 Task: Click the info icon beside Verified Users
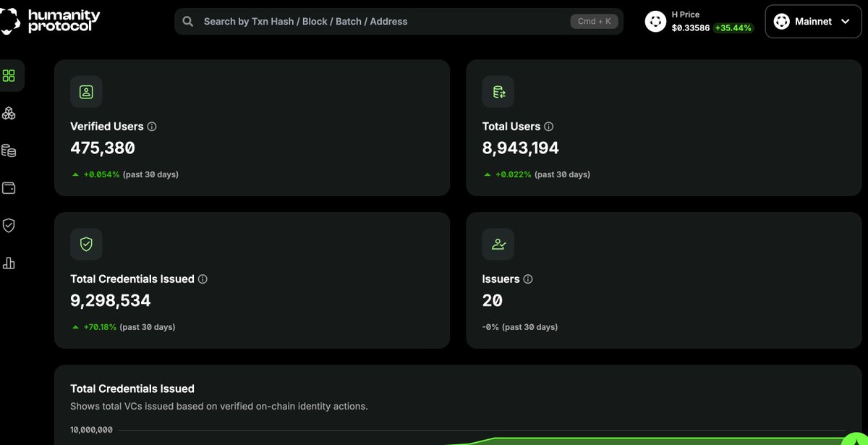(x=152, y=127)
